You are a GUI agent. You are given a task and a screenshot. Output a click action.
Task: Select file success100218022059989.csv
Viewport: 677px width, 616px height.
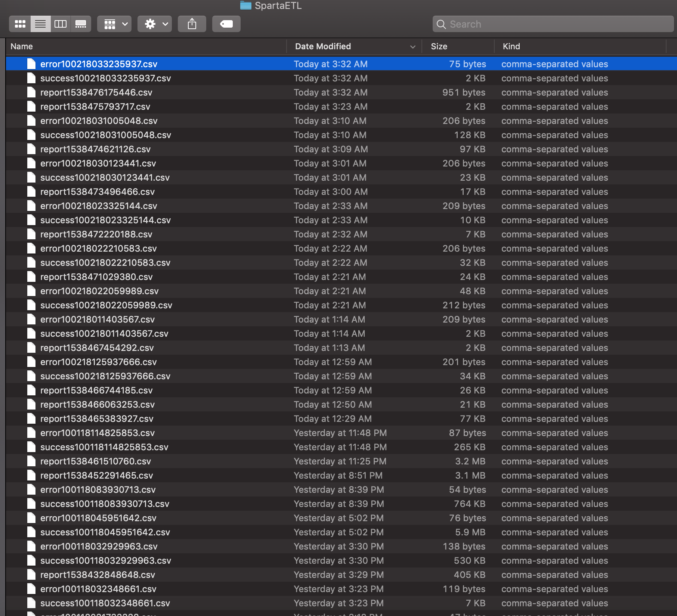click(x=341, y=305)
